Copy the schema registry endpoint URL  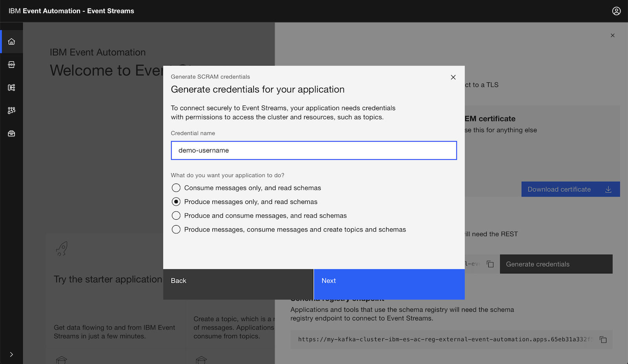(x=603, y=340)
